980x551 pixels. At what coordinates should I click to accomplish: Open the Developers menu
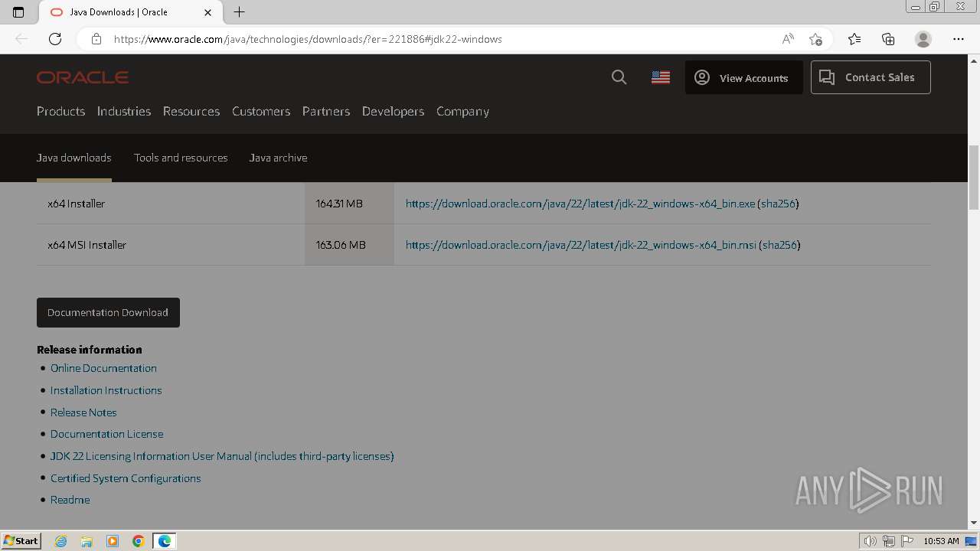393,111
